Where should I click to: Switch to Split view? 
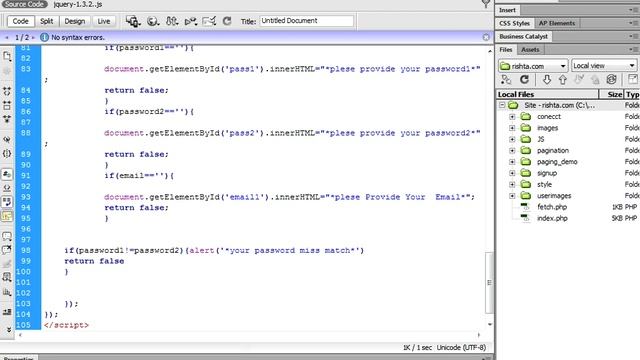(47, 21)
